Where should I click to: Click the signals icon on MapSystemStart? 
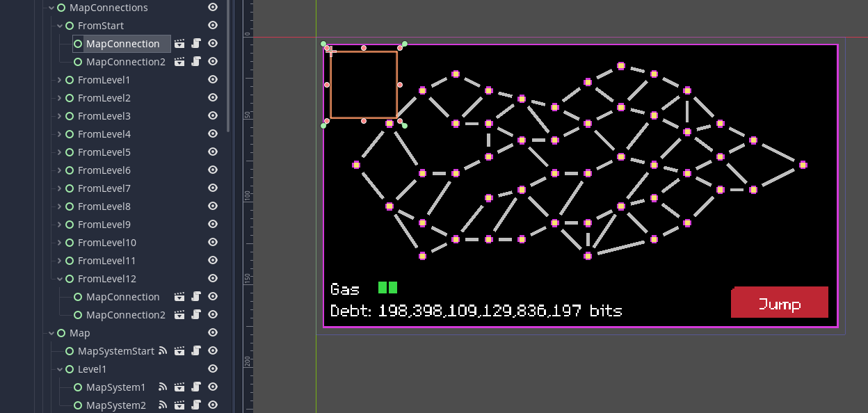pyautogui.click(x=163, y=351)
